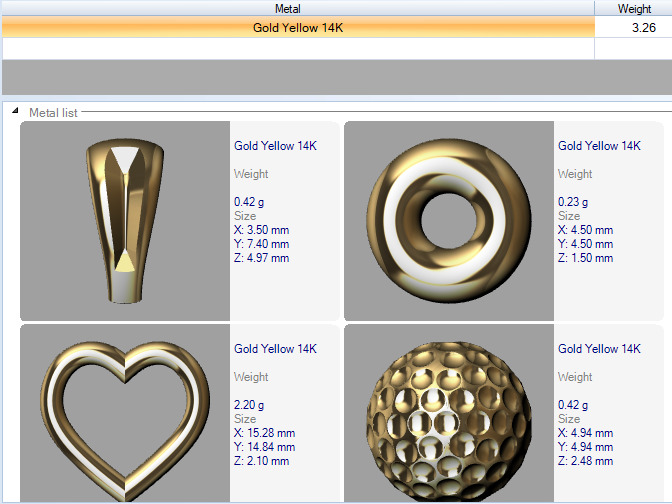Select the Gold Yellow 14K table row
This screenshot has width=672, height=504.
point(298,27)
